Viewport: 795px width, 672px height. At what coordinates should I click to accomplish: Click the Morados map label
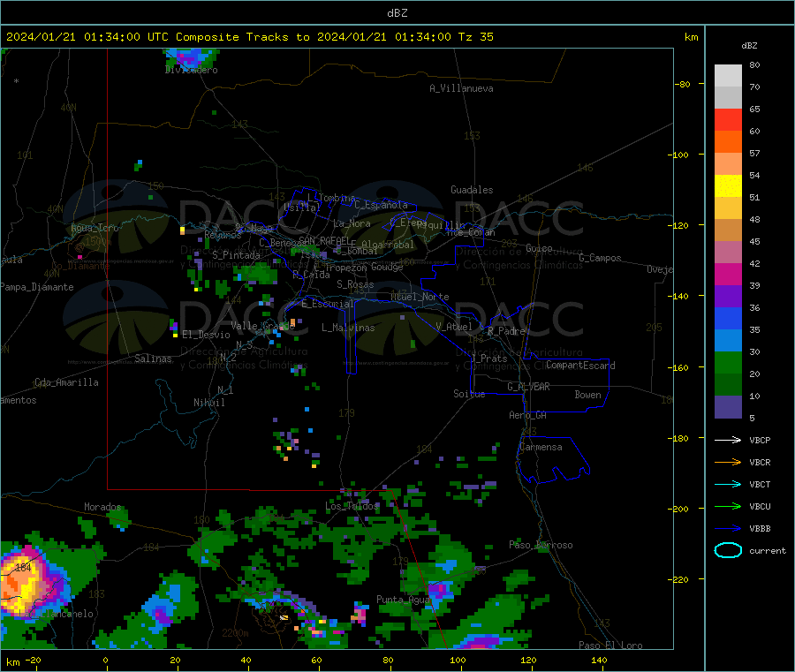pyautogui.click(x=102, y=507)
